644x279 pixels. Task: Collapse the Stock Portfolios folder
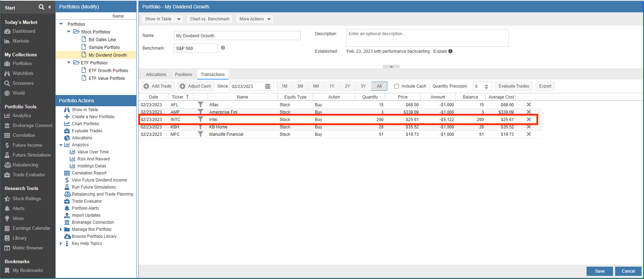69,32
